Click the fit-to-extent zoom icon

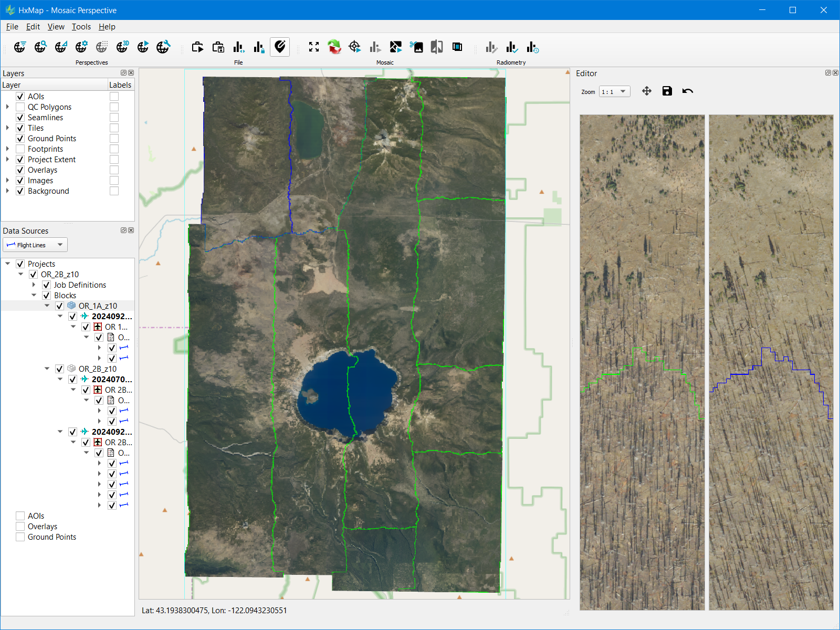(x=314, y=47)
